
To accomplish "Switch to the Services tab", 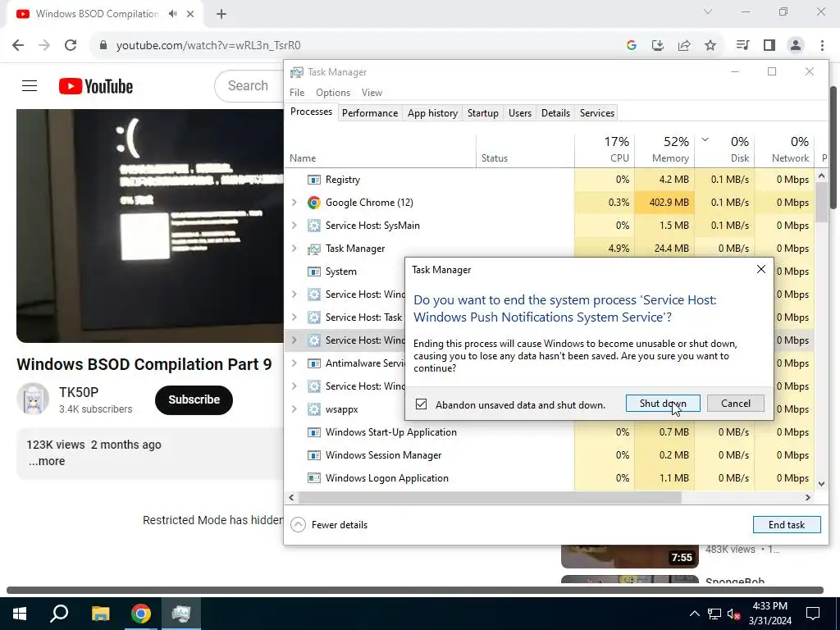I will pos(597,113).
